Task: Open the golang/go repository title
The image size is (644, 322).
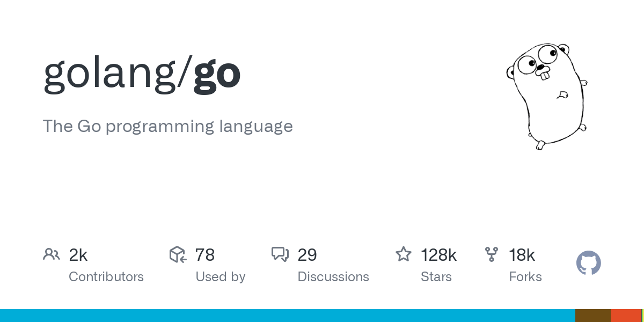Action: click(142, 74)
